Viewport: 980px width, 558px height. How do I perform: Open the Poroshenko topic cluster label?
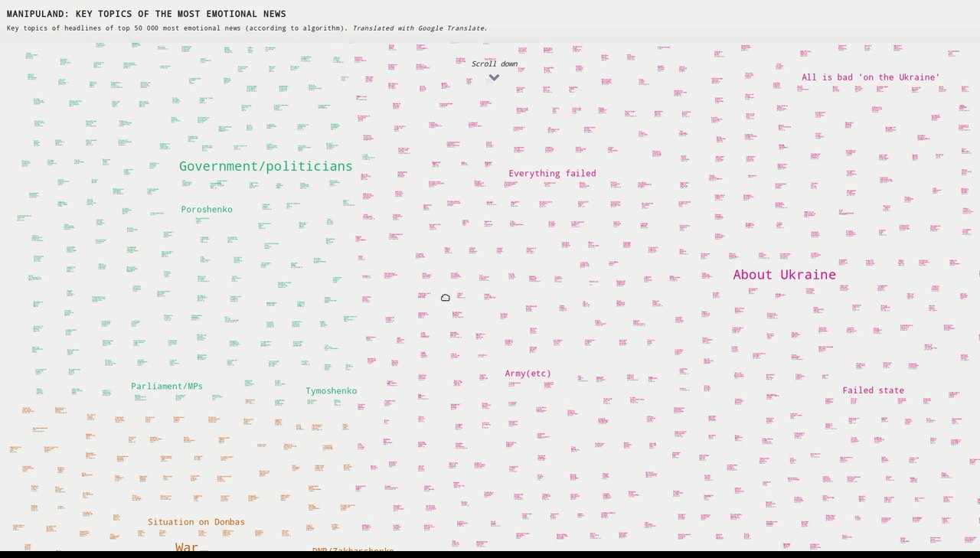coord(207,210)
